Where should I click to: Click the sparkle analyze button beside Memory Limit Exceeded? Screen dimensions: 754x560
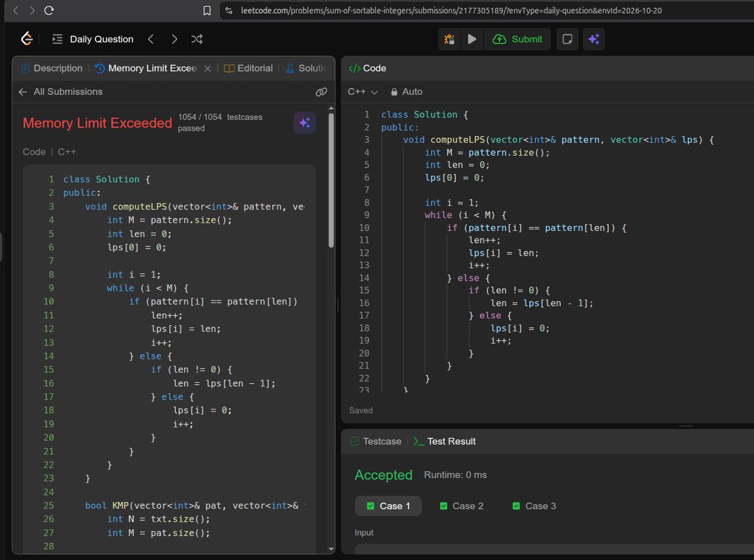pos(305,123)
